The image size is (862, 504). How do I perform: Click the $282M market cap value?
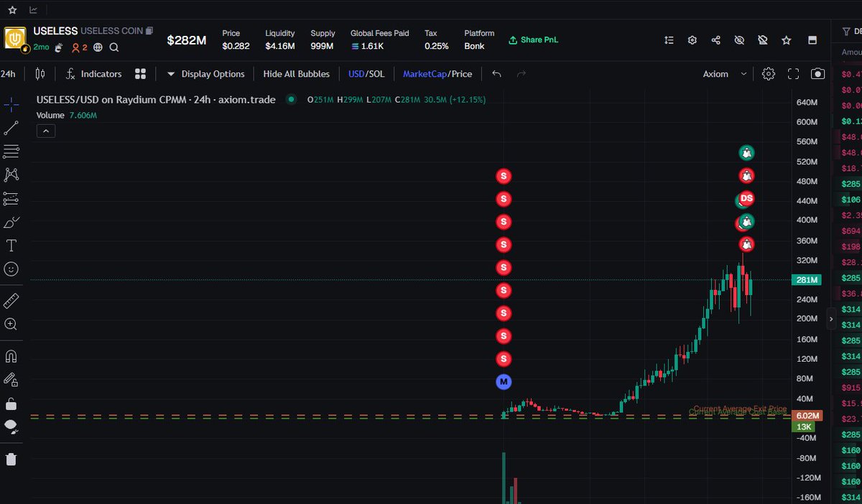click(187, 41)
